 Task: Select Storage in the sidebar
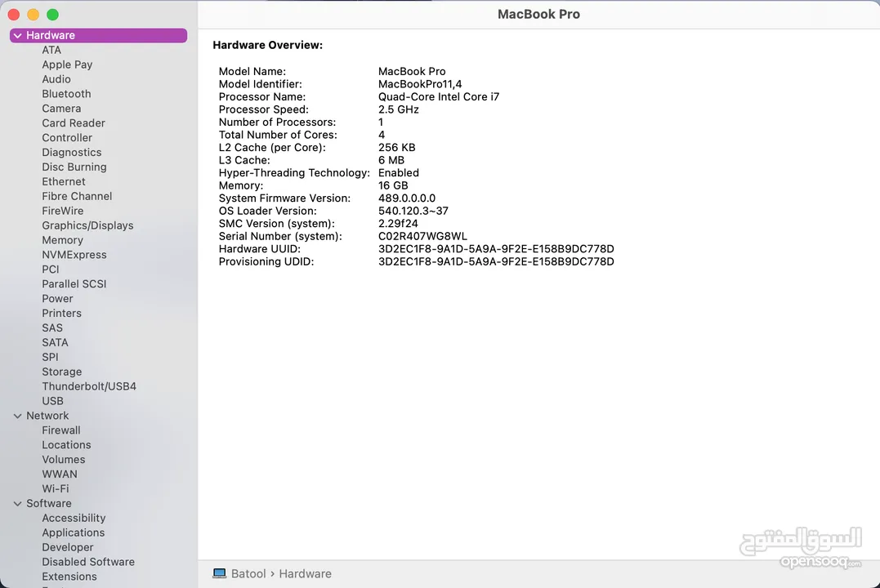(62, 371)
